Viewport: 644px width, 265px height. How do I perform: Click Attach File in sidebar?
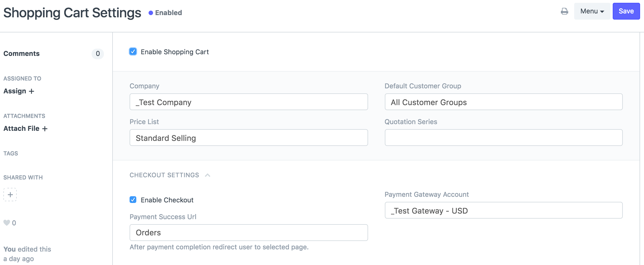click(x=22, y=129)
